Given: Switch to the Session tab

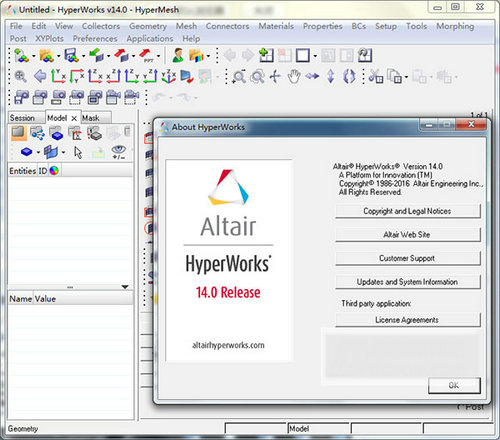Looking at the screenshot, I should tap(22, 118).
